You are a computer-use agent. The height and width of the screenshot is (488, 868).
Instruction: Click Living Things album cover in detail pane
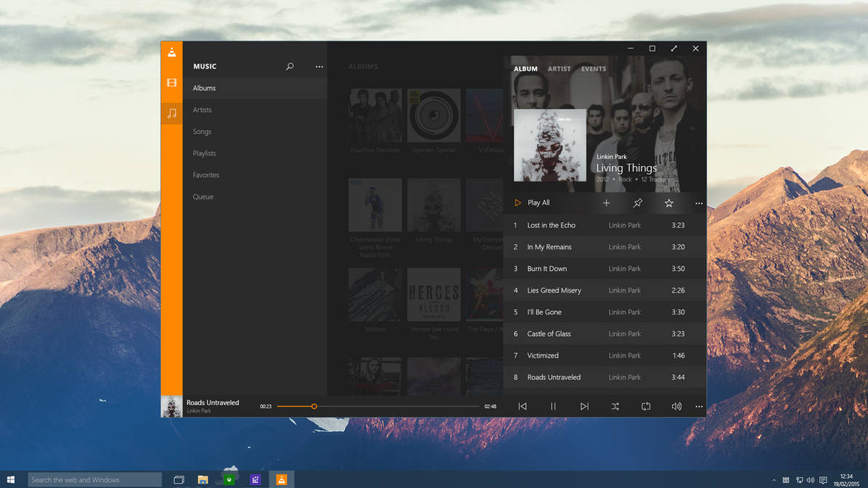(550, 145)
